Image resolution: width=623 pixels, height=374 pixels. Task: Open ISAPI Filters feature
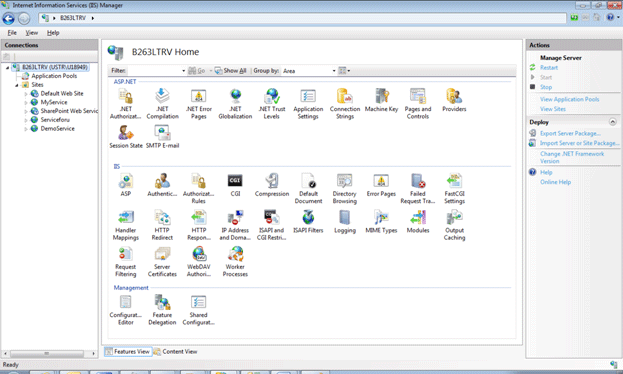tap(308, 221)
